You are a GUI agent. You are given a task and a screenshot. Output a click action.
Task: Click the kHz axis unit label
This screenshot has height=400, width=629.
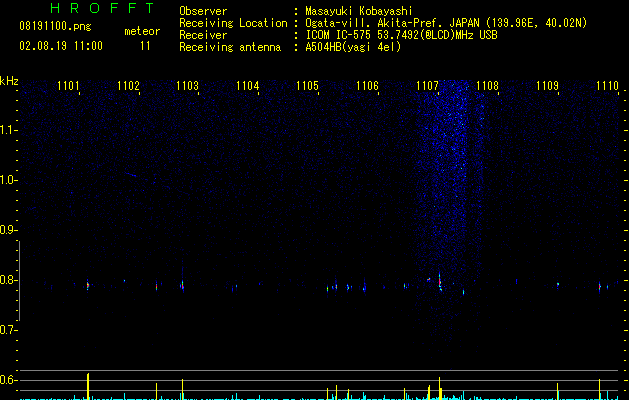(9, 81)
